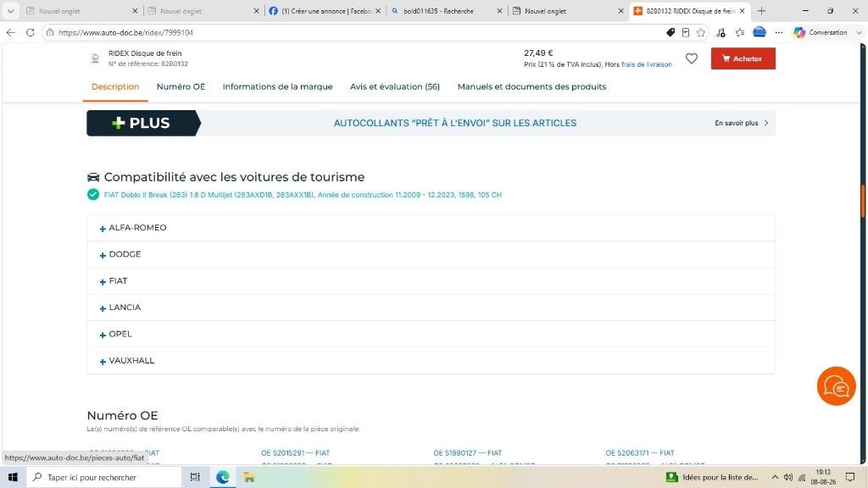
Task: Open browser settings three-dots menu
Action: coord(779,33)
